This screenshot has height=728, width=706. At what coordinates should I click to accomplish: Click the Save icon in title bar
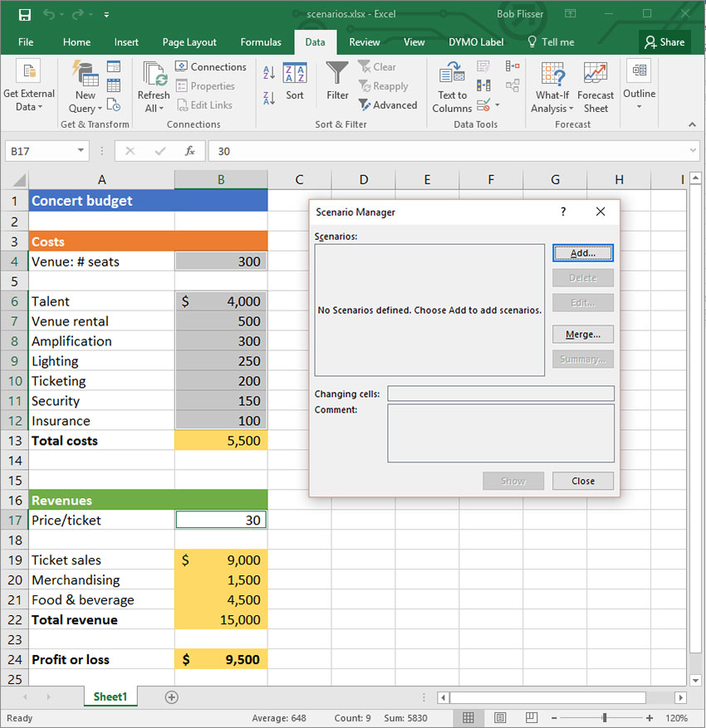pos(25,15)
